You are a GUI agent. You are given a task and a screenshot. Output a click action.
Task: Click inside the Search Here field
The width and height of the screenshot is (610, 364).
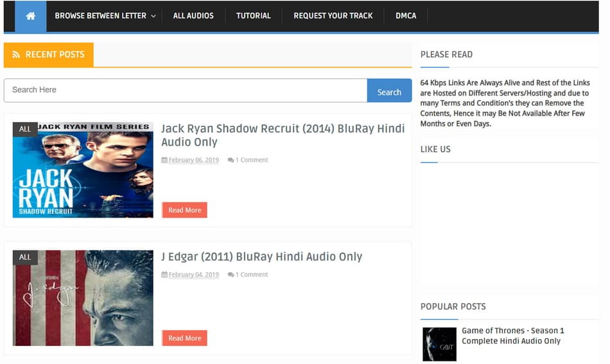point(185,91)
